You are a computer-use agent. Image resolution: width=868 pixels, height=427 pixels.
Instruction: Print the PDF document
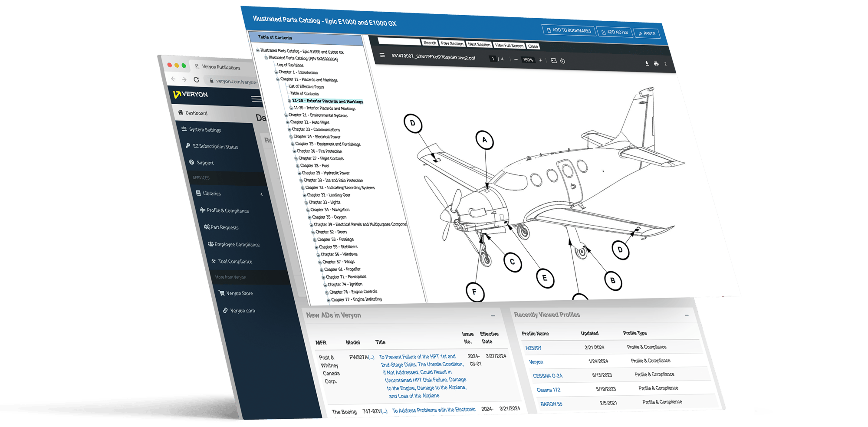(656, 64)
